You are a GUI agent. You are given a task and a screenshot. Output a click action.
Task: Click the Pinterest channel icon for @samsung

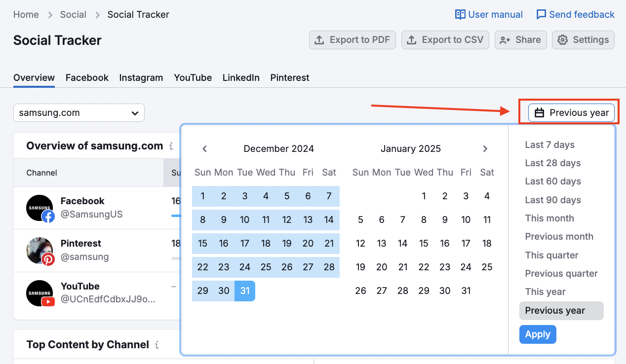(x=40, y=250)
